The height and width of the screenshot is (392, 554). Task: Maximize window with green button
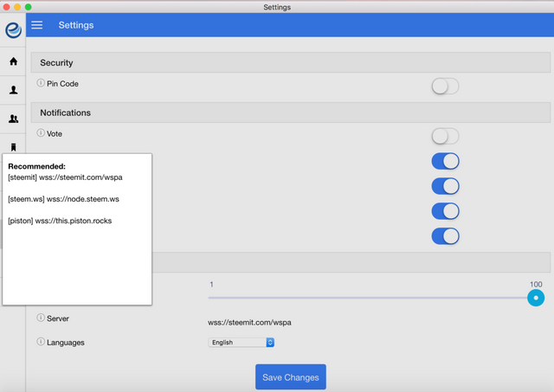(29, 7)
